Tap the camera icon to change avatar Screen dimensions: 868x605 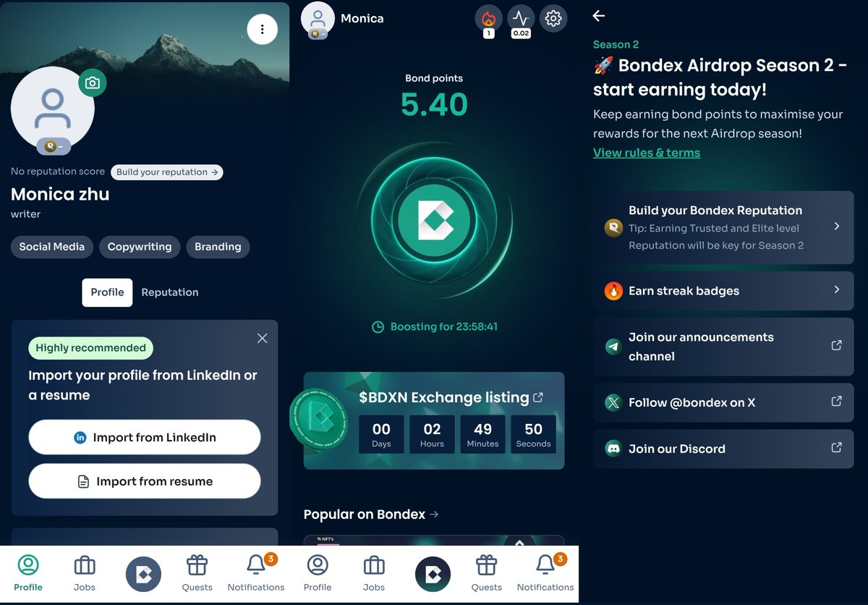(93, 82)
